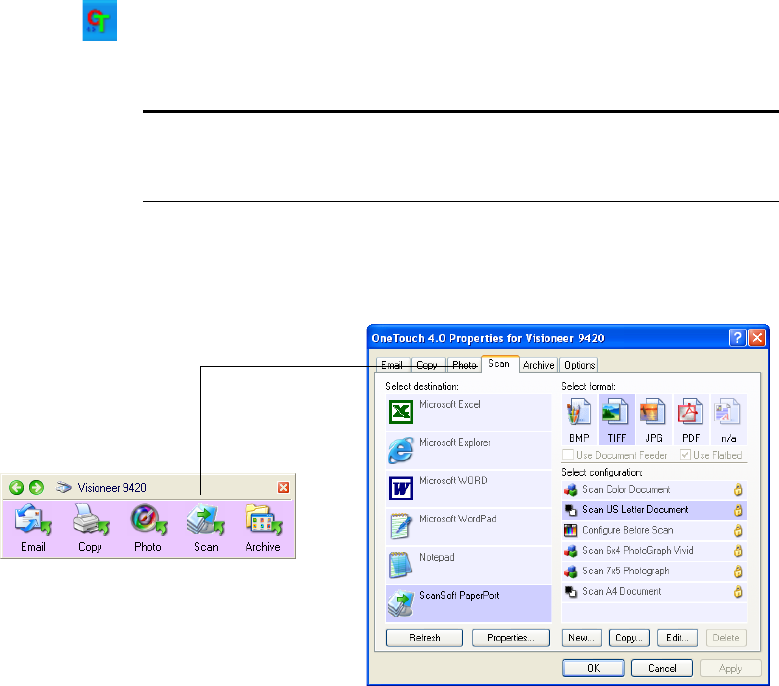Click the Help question mark button
Viewport: 779px width, 686px height.
click(x=737, y=338)
